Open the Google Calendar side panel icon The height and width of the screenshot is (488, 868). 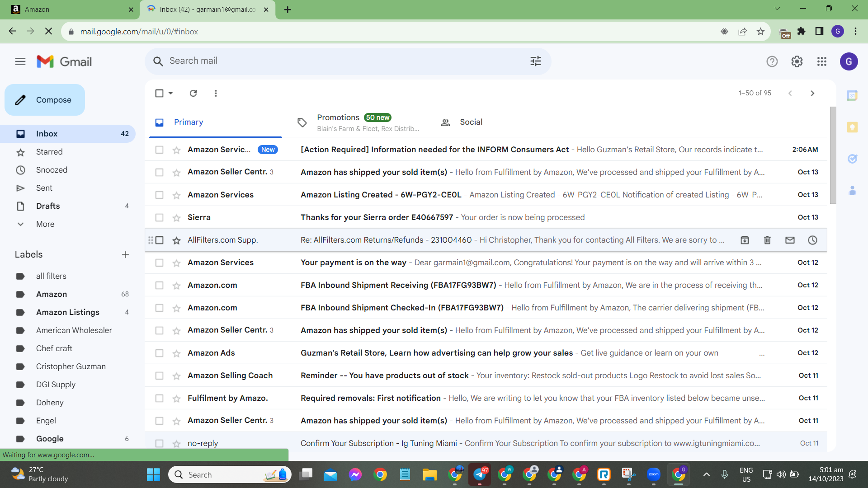pyautogui.click(x=852, y=95)
